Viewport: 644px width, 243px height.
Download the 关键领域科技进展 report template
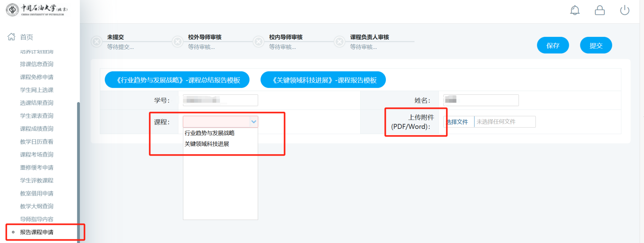[x=323, y=80]
